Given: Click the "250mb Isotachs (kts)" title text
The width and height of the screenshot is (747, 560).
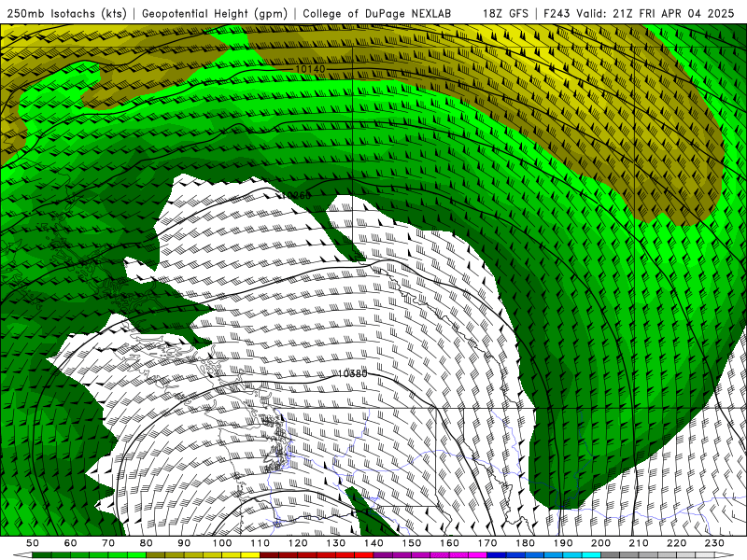Looking at the screenshot, I should point(66,13).
